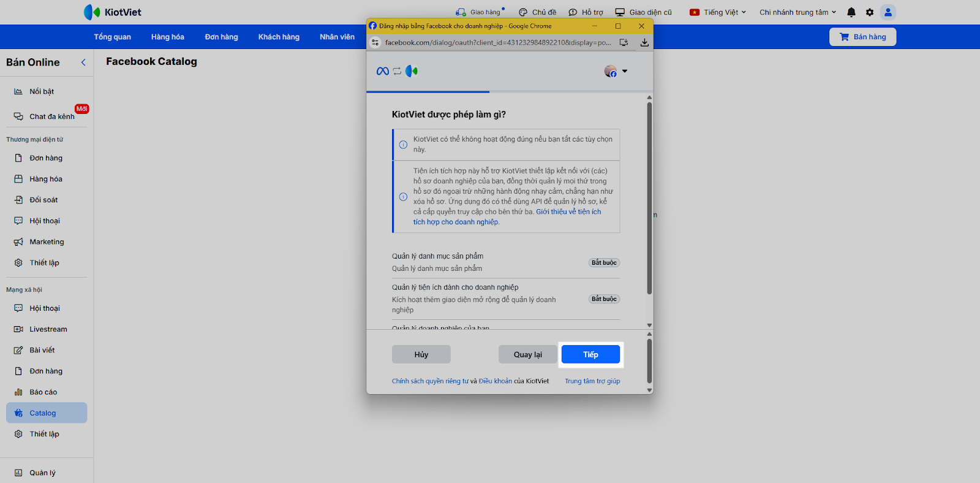
Task: Open Giới thiệu về tiện ích tích hợp link
Action: click(x=507, y=217)
